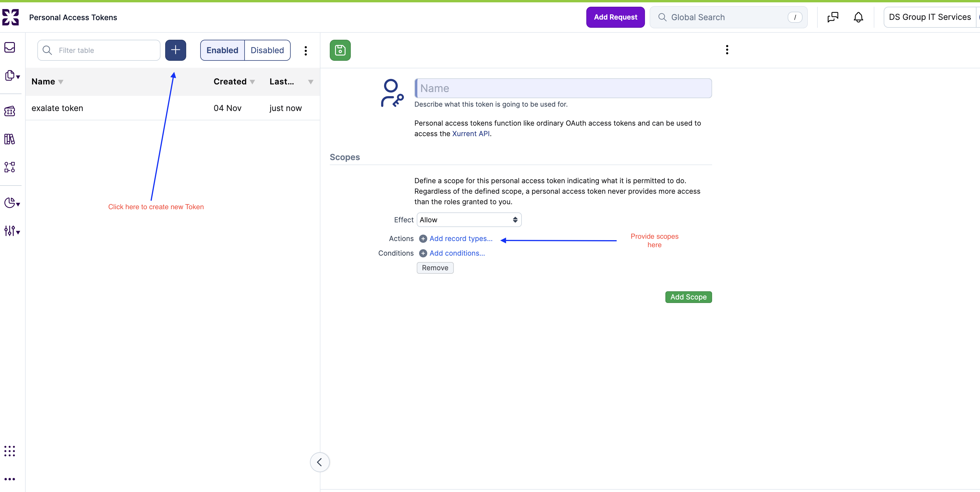This screenshot has height=492, width=980.
Task: Expand the settings sliders sidebar menu
Action: pyautogui.click(x=11, y=231)
